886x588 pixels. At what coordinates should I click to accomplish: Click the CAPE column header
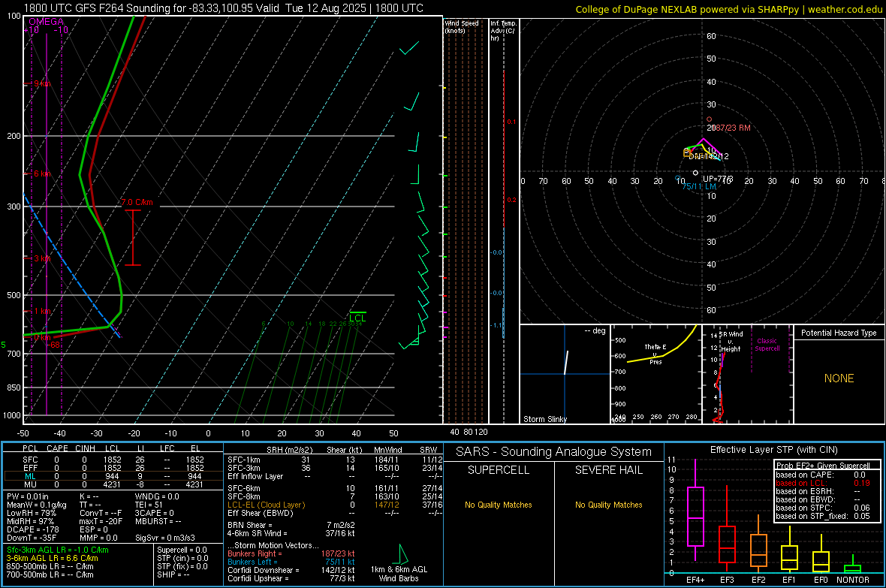click(x=57, y=448)
